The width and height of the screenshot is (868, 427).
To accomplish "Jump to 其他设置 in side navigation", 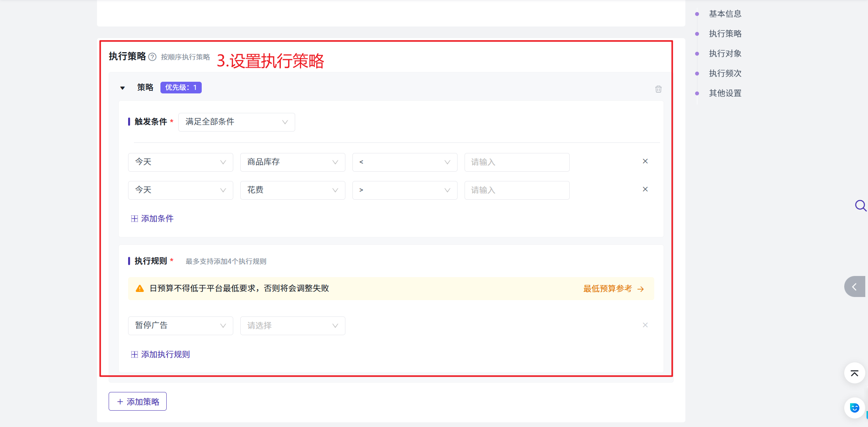I will point(725,93).
